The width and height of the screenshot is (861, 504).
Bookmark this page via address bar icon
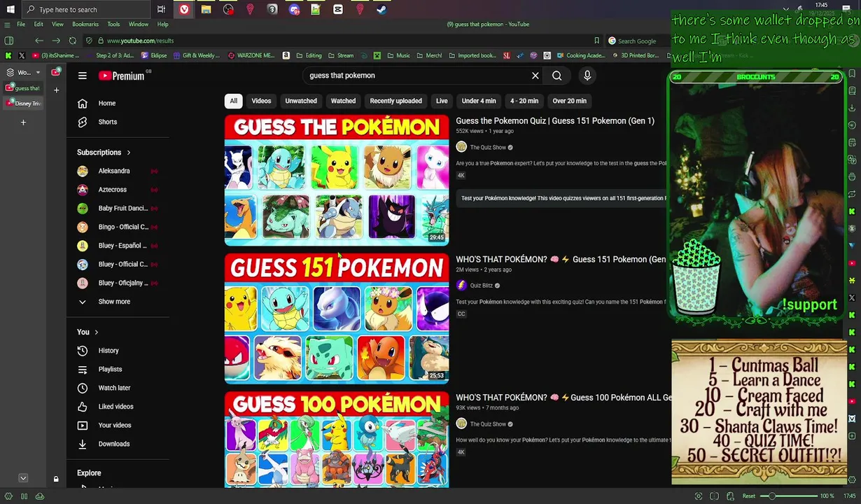596,41
